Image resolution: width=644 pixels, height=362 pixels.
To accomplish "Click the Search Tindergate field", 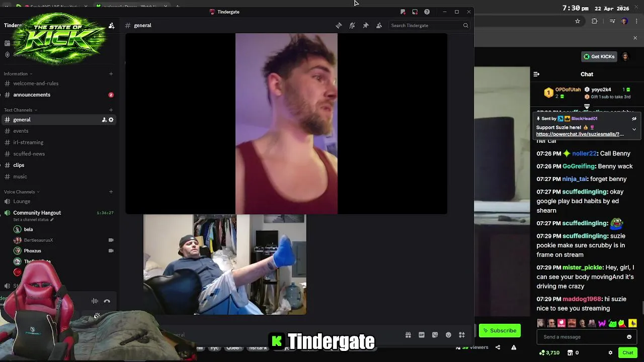I will [x=430, y=26].
